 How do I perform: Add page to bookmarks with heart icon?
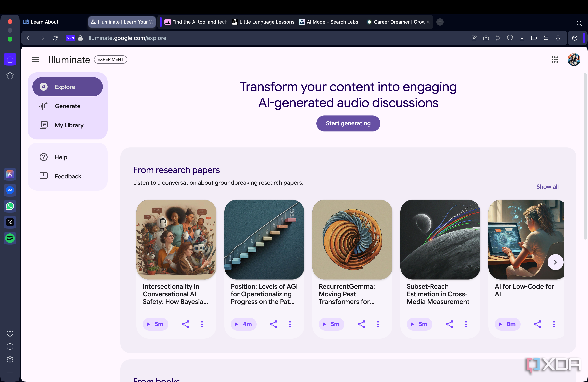(x=510, y=38)
